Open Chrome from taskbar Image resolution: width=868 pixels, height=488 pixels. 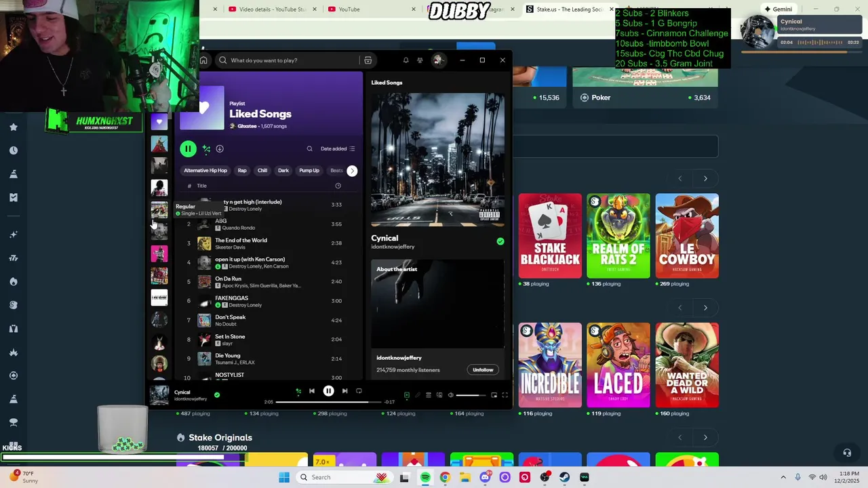[x=445, y=477]
